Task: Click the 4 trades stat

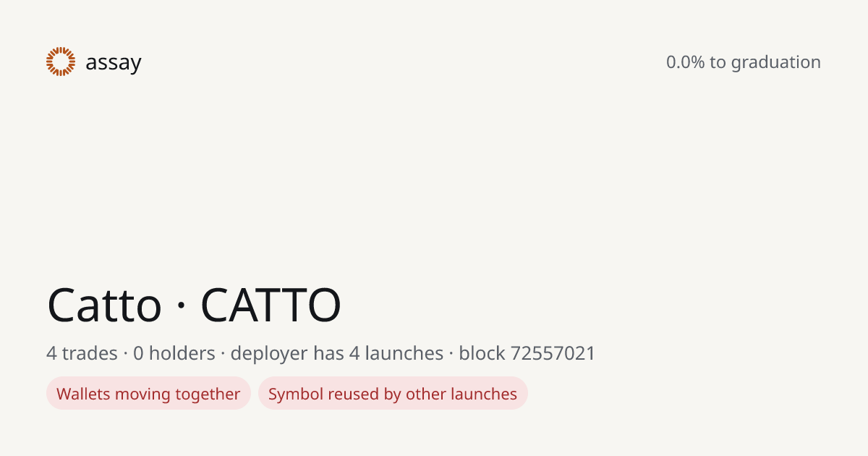Action: pos(82,353)
